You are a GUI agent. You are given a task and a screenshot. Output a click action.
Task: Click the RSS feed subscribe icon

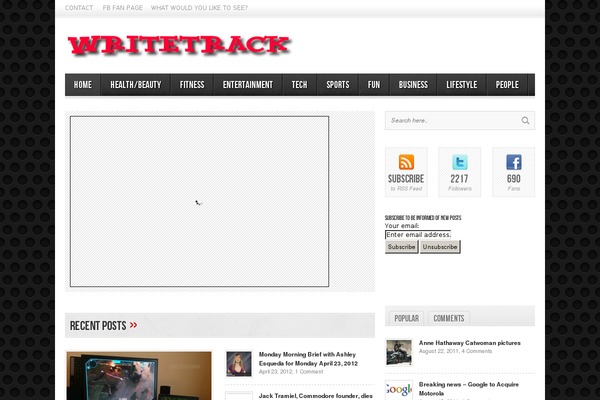click(406, 162)
